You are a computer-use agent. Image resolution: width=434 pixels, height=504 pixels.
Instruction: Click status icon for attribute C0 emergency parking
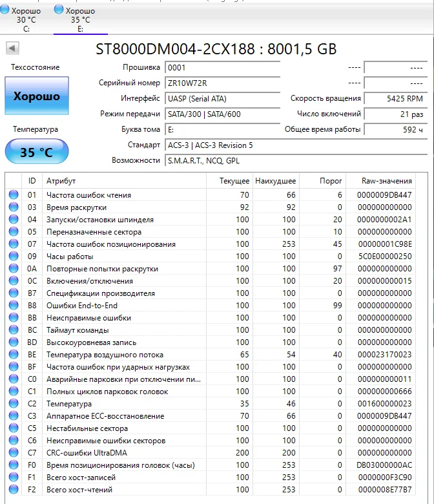pos(14,379)
